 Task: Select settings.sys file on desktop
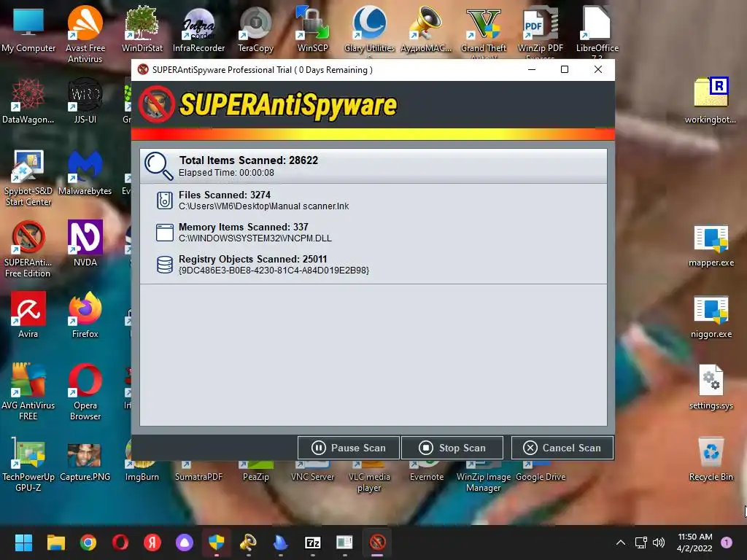(711, 386)
